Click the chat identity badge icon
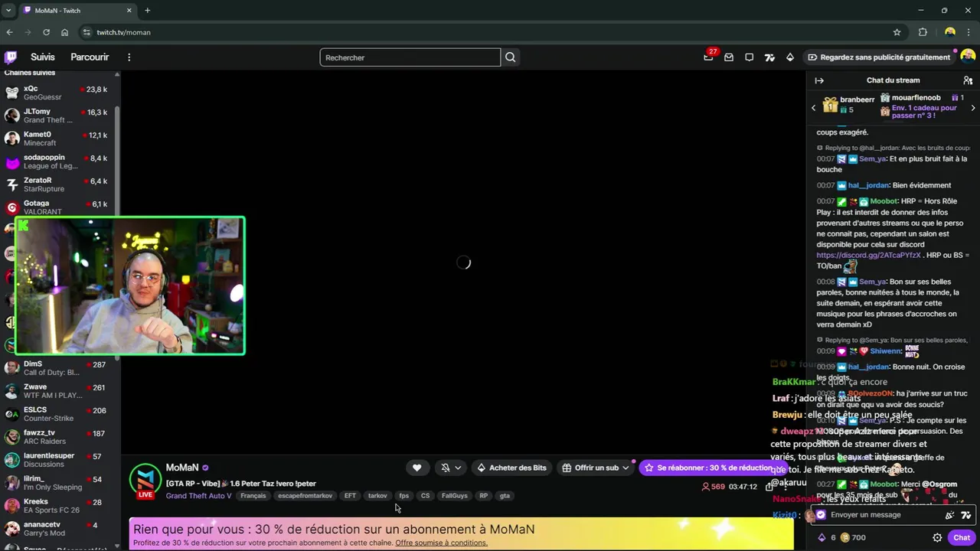Screen dimensions: 980x551 (x=821, y=515)
